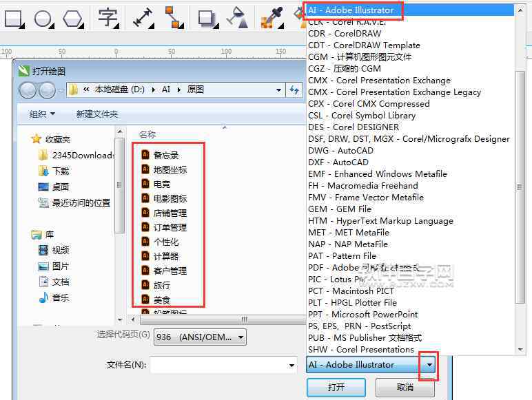The height and width of the screenshot is (400, 532).
Task: Select the file 客户管理
Action: (164, 271)
